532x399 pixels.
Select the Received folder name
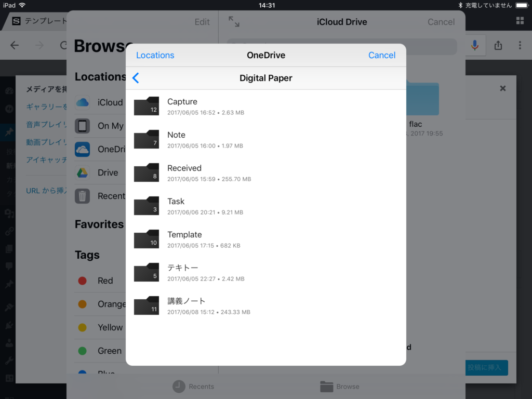tap(184, 168)
